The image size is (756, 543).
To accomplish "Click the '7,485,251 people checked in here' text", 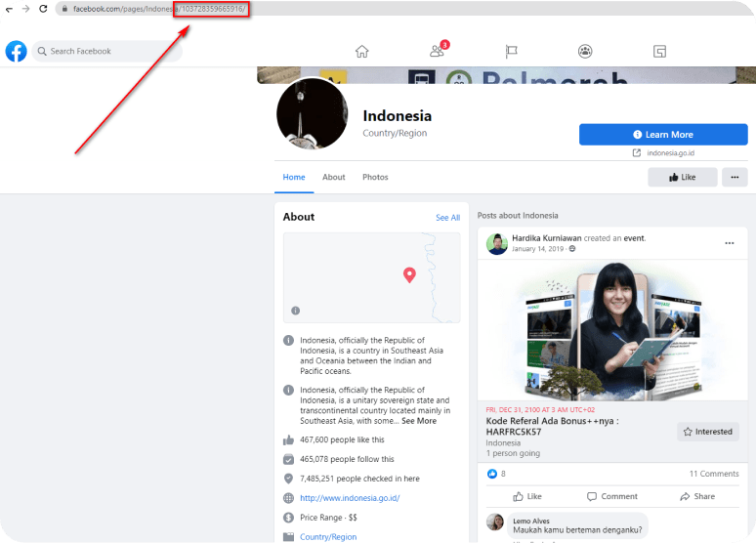I will [x=359, y=479].
